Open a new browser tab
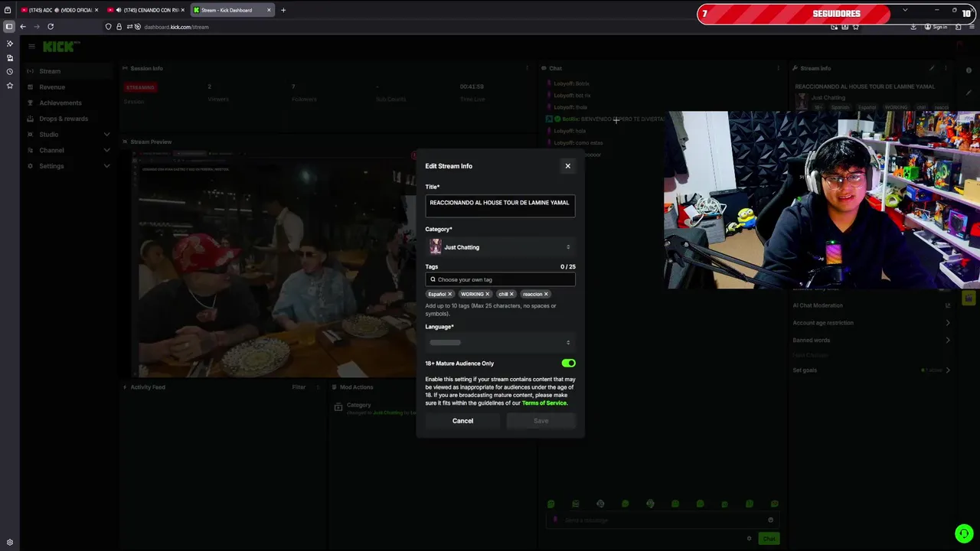This screenshot has height=551, width=980. point(283,10)
